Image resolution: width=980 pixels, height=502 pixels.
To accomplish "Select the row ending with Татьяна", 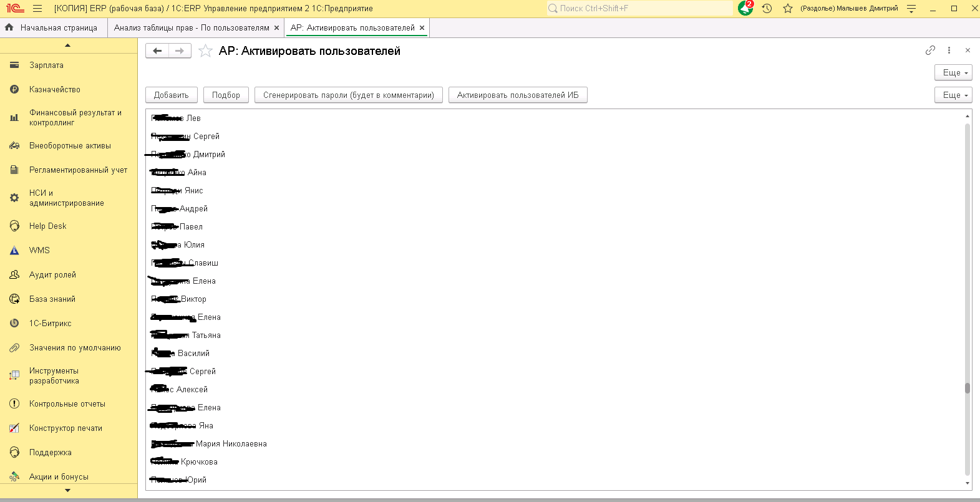I will point(555,335).
